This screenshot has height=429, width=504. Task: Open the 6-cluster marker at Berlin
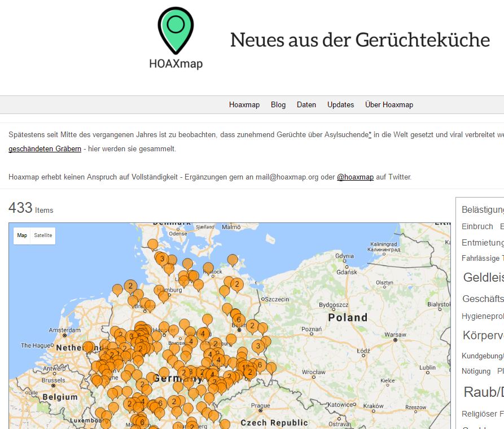point(239,319)
